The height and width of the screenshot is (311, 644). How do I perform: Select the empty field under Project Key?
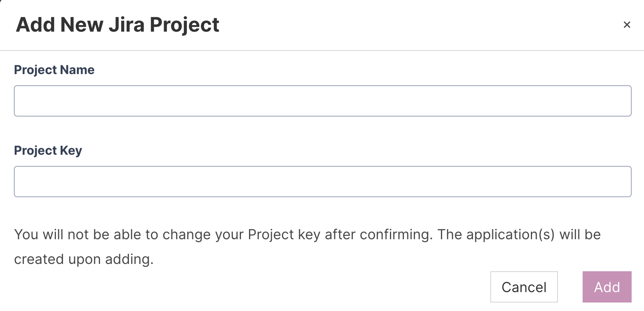coord(322,181)
